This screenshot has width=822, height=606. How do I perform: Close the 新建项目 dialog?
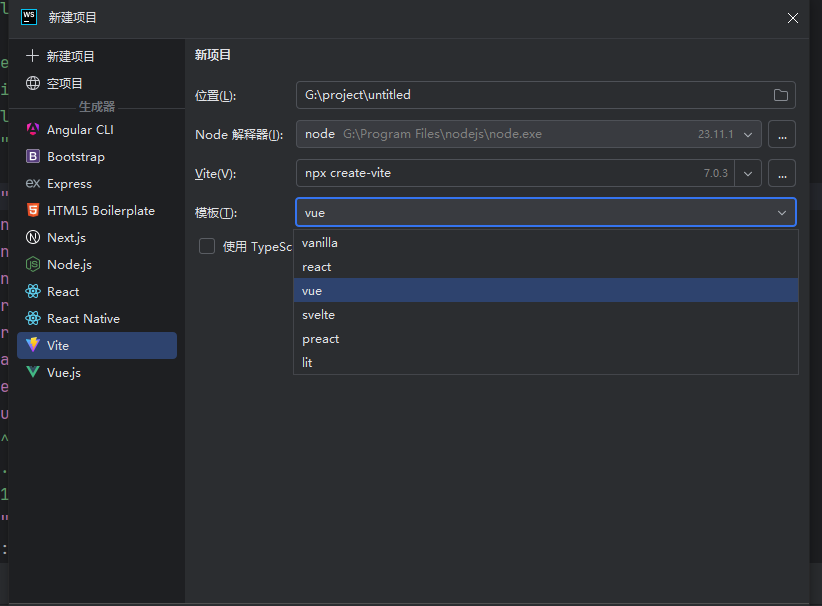[x=793, y=18]
